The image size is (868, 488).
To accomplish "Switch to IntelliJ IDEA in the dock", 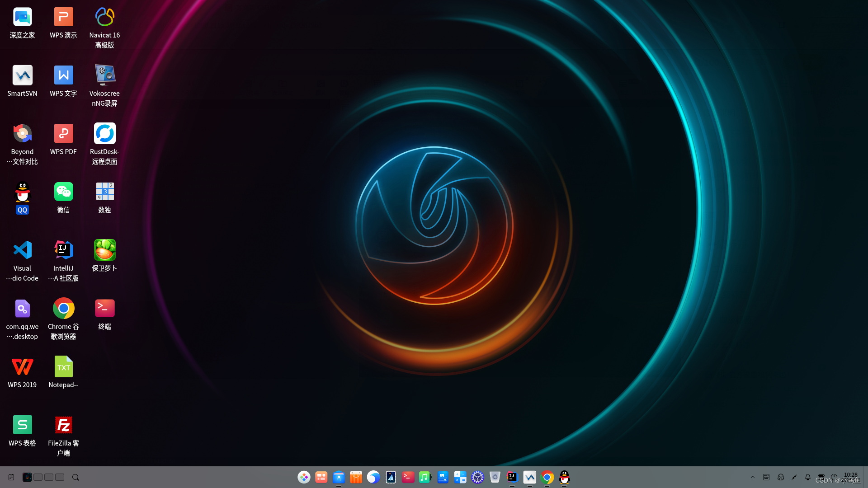I will [x=512, y=477].
